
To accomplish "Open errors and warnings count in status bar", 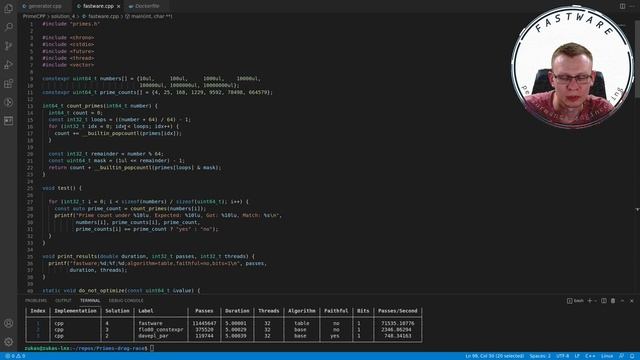I will point(16,356).
